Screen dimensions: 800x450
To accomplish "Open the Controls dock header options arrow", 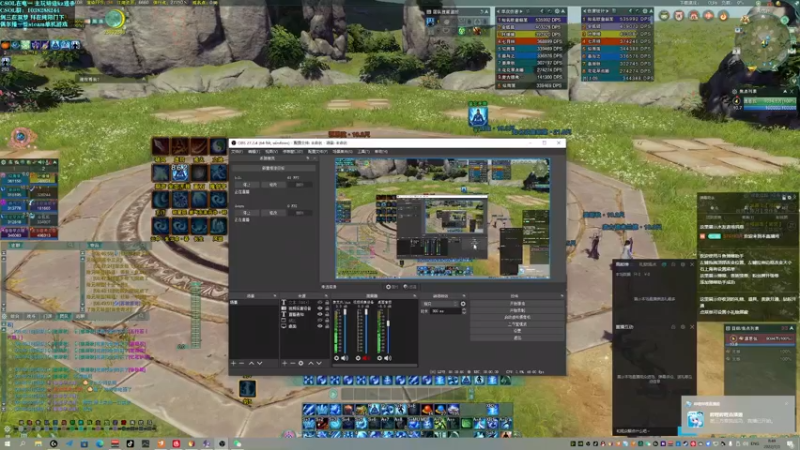I will click(562, 296).
